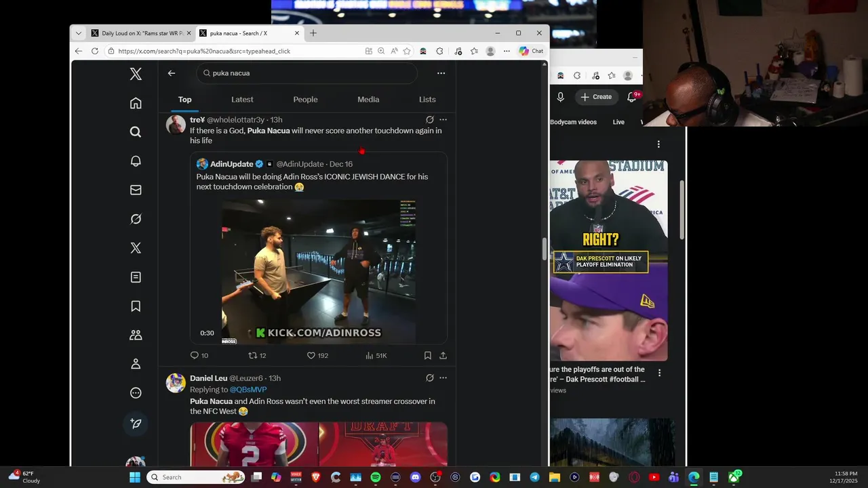Screen dimensions: 868x488
Task: Open Bookmarks in X sidebar
Action: coord(136,306)
